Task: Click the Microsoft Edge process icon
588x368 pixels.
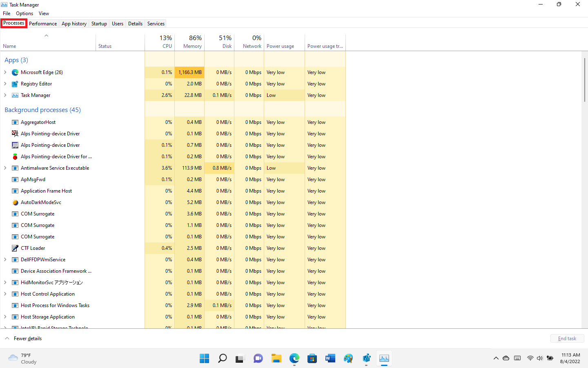Action: (15, 72)
